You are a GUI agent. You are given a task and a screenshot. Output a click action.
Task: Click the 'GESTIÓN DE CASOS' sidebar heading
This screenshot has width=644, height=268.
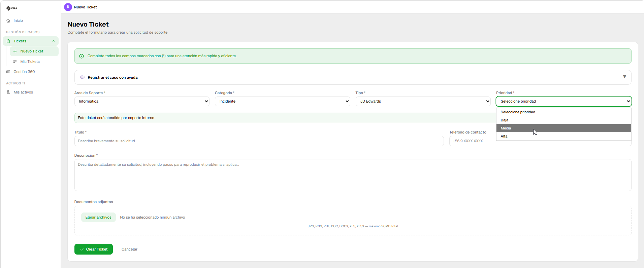23,32
